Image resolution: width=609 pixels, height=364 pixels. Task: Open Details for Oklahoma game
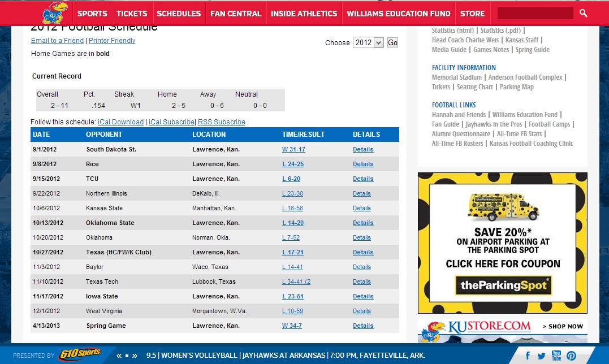[x=361, y=238]
